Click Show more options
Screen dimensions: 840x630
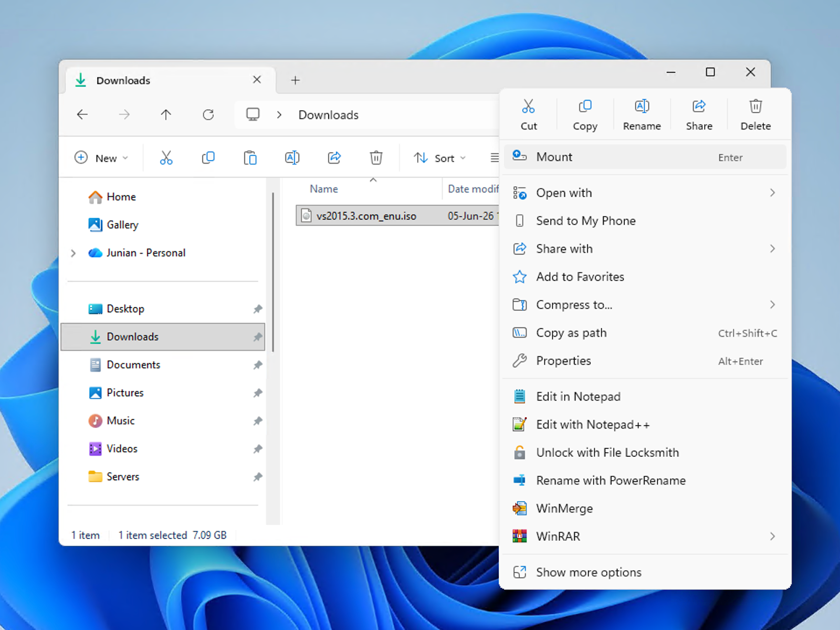645,572
